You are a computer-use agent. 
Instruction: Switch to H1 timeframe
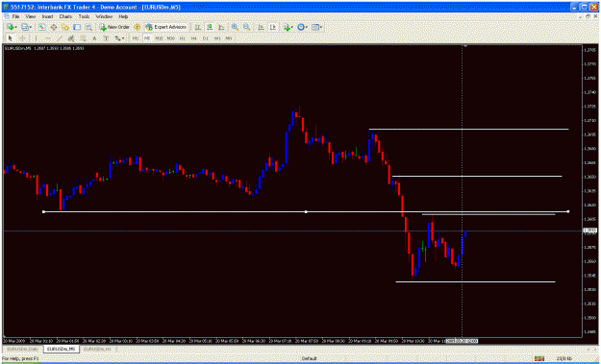tap(182, 38)
